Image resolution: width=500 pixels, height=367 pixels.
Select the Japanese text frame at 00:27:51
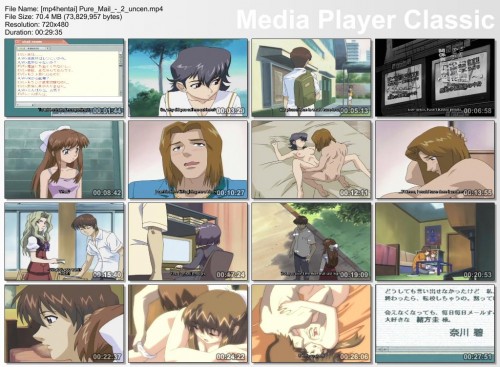(x=435, y=324)
